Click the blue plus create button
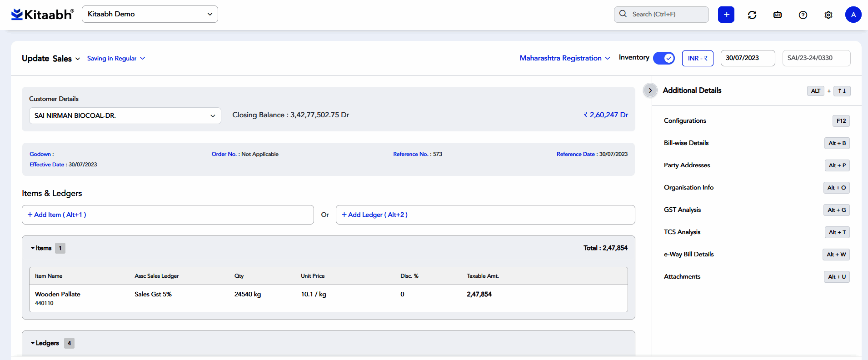The image size is (868, 360). coord(726,15)
